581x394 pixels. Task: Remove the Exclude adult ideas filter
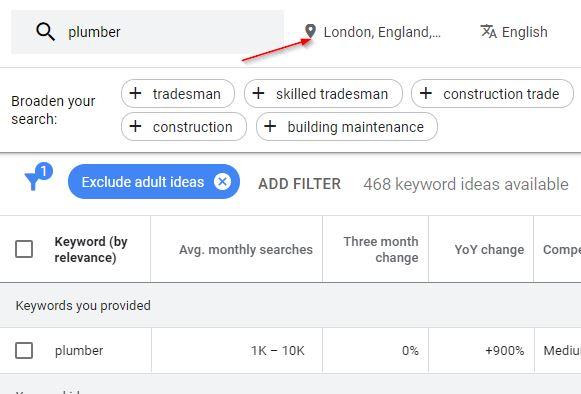(x=222, y=182)
